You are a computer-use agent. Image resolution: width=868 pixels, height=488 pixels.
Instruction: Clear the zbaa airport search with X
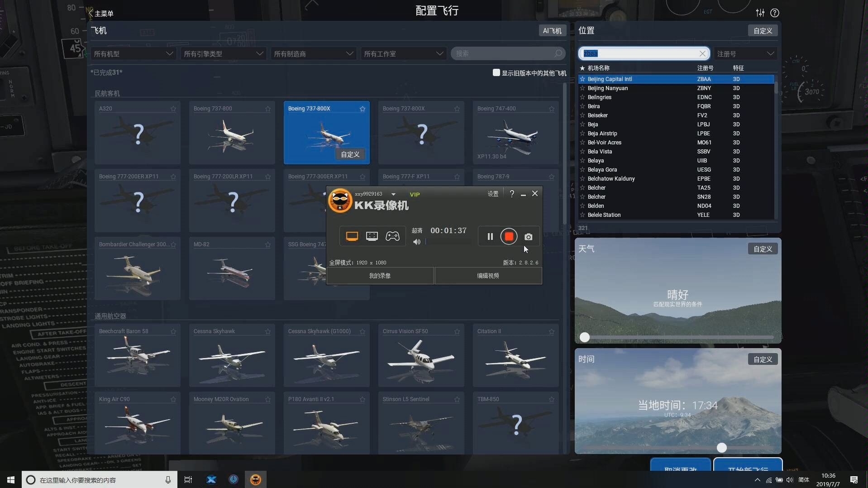[702, 53]
